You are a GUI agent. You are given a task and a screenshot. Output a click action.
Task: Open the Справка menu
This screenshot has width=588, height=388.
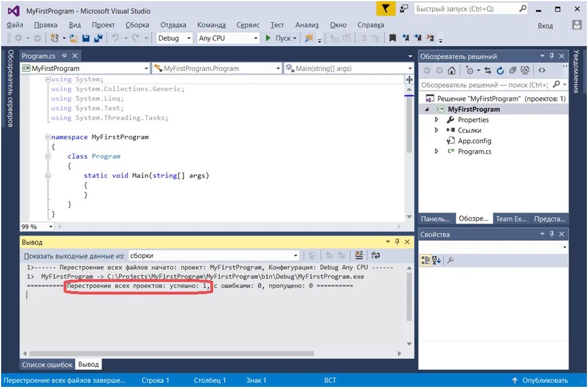click(x=370, y=25)
